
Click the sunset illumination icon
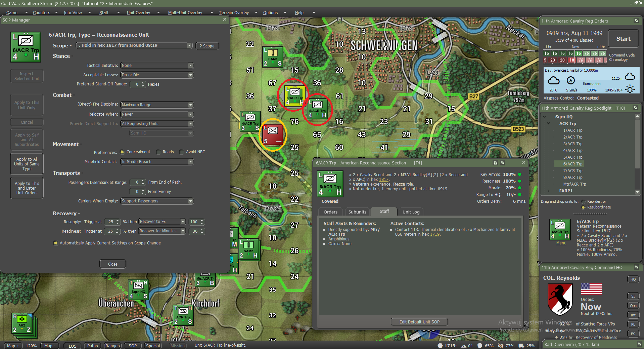point(630,89)
